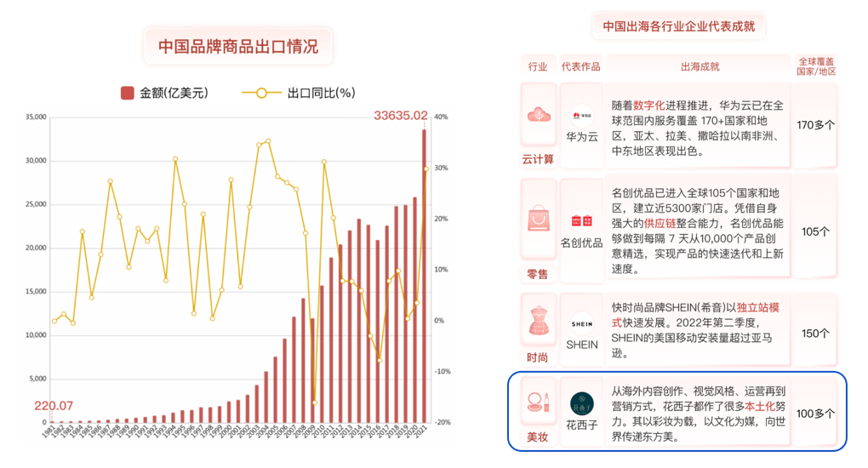868x468 pixels.
Task: Click the 云计算 industry label
Action: [538, 159]
